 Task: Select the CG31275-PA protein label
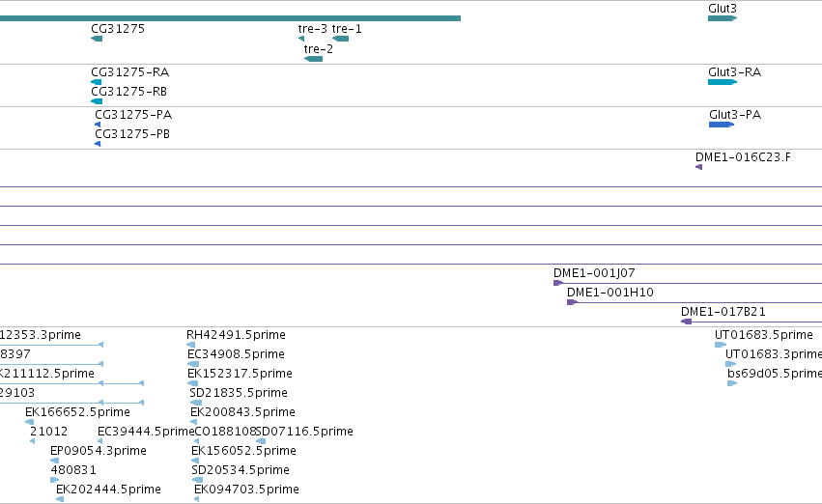tap(133, 115)
